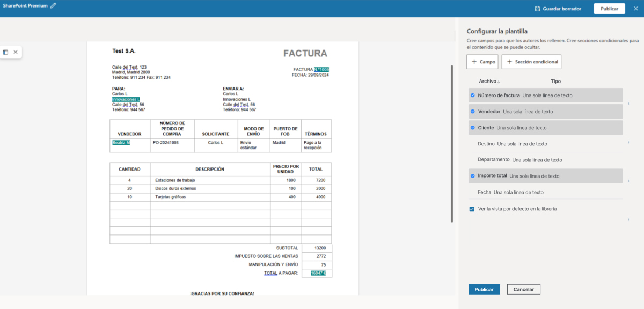This screenshot has width=644, height=309.
Task: Click Cancelar in the configuration panel
Action: point(523,289)
